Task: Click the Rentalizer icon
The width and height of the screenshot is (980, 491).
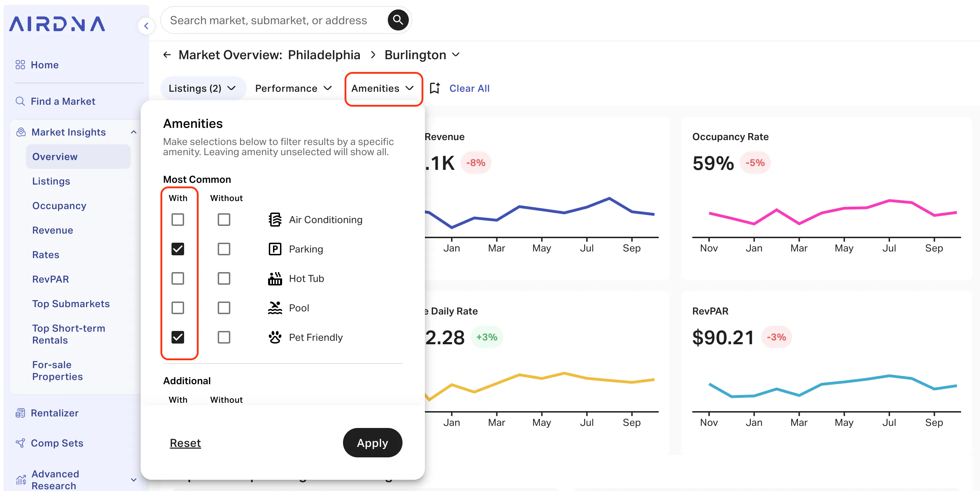Action: click(20, 413)
